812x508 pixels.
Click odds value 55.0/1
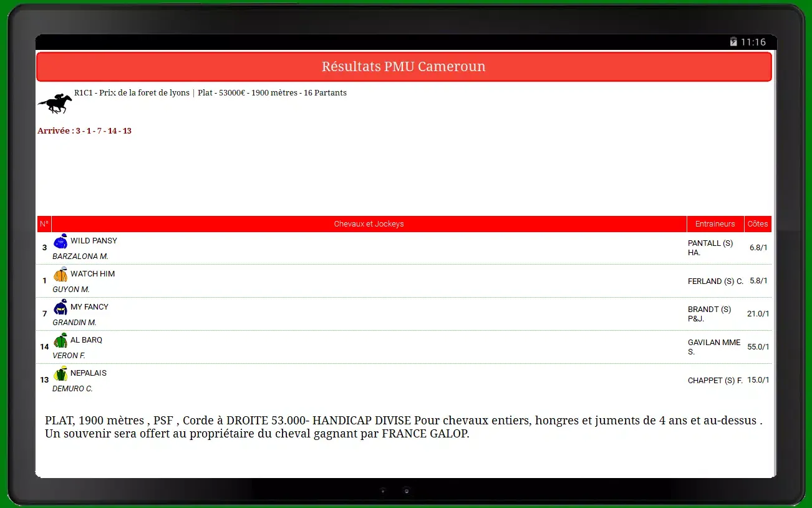tap(758, 347)
